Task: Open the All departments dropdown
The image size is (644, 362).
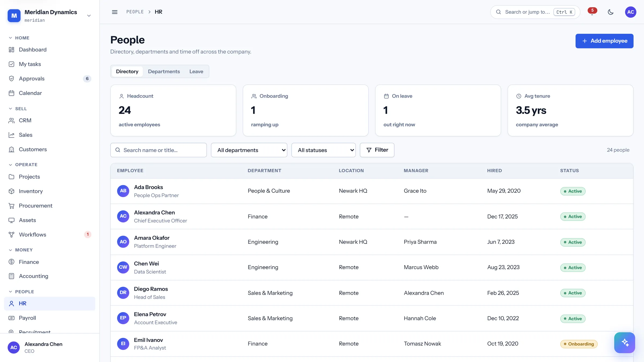Action: (249, 150)
